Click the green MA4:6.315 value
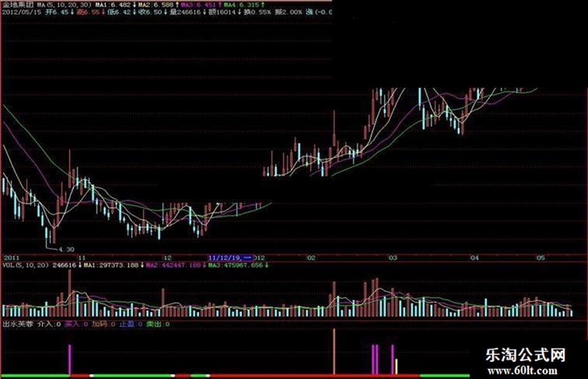This screenshot has height=379, width=588. pyautogui.click(x=241, y=5)
